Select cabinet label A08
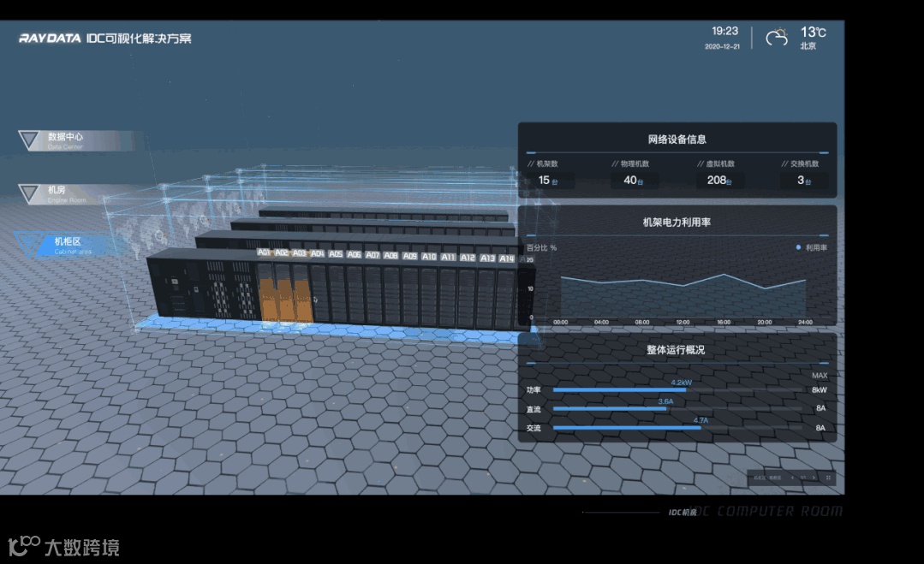 390,256
